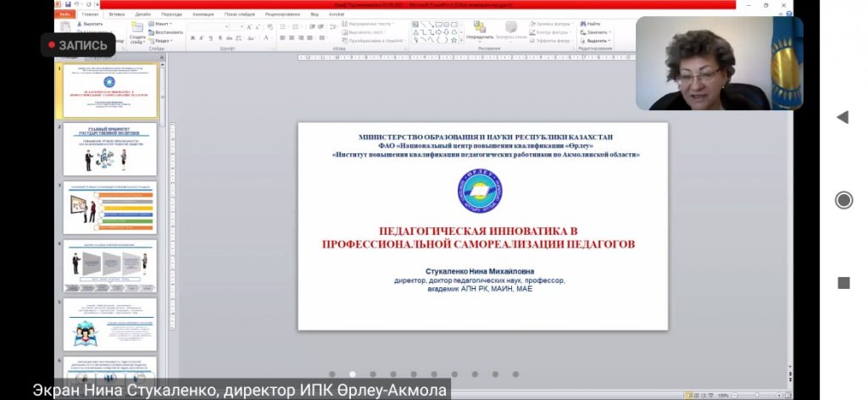This screenshot has width=868, height=400.
Task: Open the Файл tab
Action: point(64,14)
